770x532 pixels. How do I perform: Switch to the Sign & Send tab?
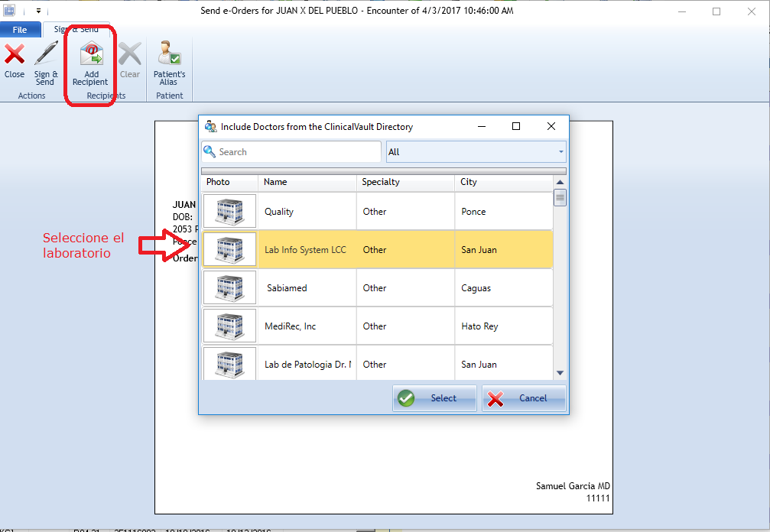[76, 29]
